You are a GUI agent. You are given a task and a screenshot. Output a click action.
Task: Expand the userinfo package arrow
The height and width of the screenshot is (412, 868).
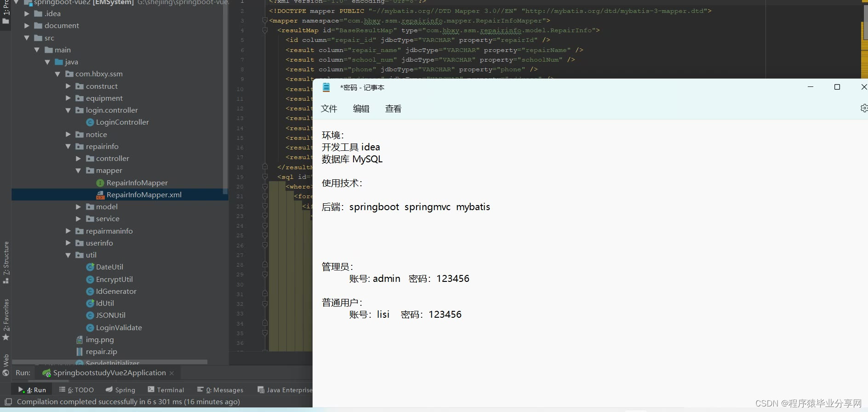[68, 243]
